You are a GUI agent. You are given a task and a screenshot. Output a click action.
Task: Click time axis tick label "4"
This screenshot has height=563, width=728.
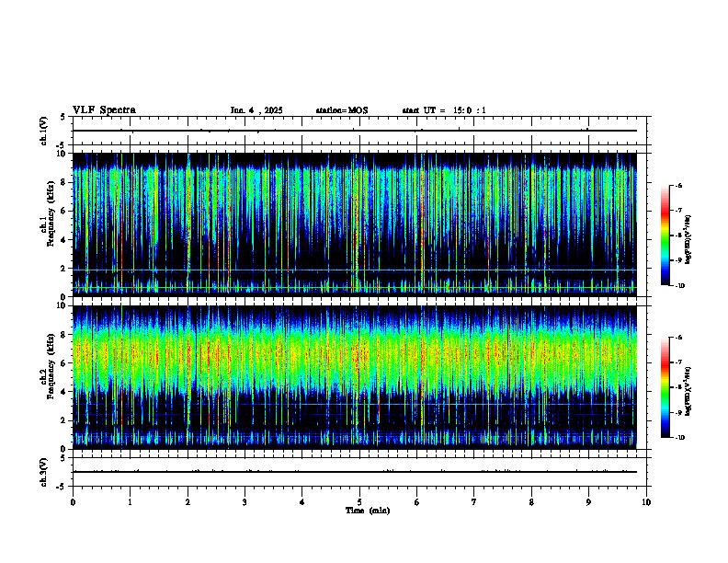pos(301,502)
